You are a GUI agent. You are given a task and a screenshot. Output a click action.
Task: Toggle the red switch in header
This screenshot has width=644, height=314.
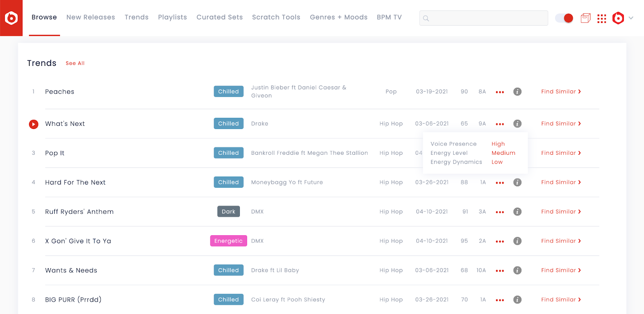564,18
